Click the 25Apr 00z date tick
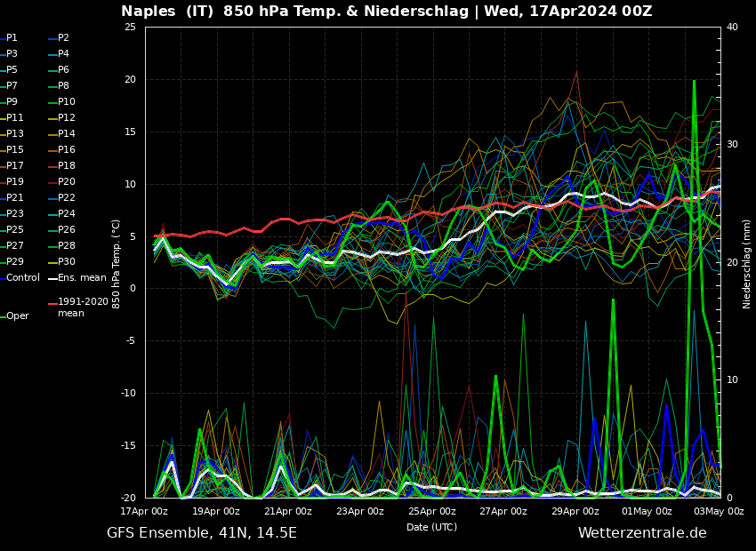756x551 pixels. click(x=431, y=512)
